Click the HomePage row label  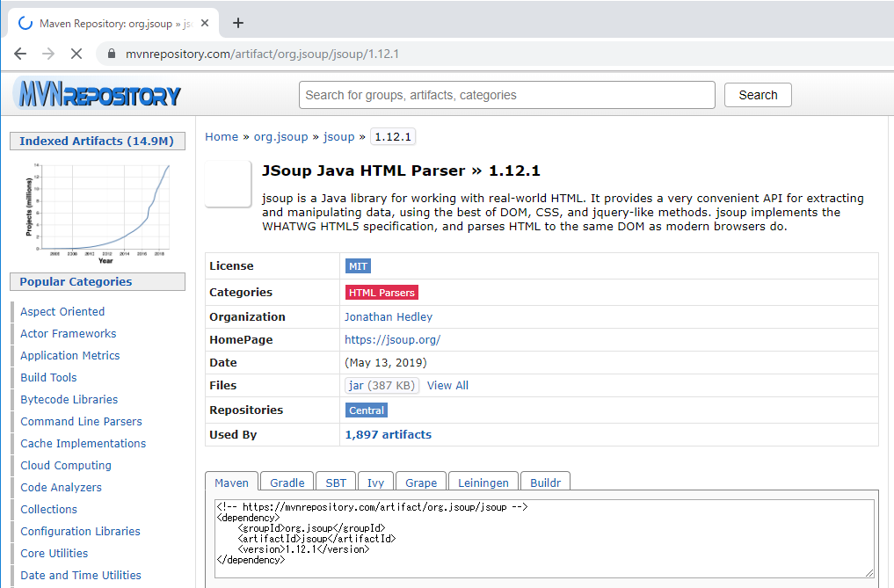tap(241, 340)
